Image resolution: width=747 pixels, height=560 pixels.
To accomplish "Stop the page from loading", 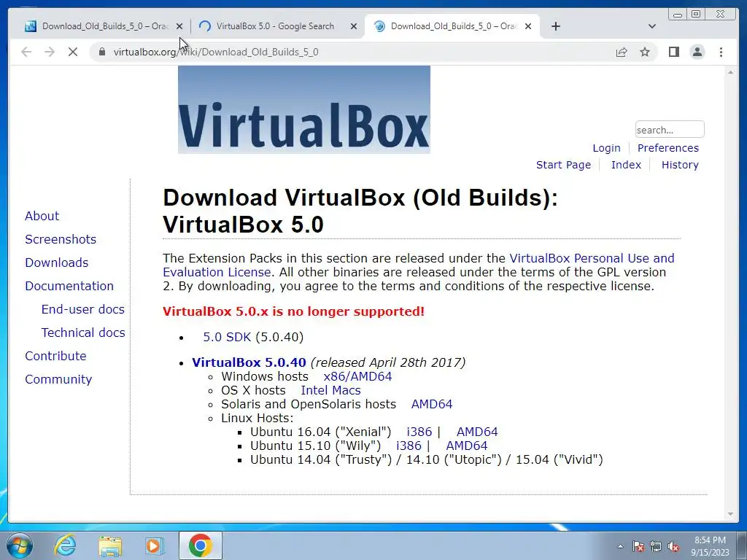I will (73, 52).
